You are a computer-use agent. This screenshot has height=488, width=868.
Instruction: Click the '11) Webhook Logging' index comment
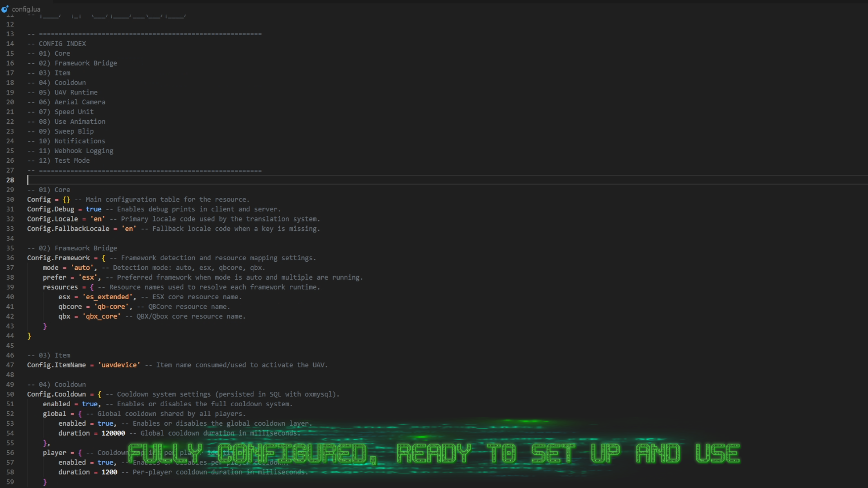76,151
